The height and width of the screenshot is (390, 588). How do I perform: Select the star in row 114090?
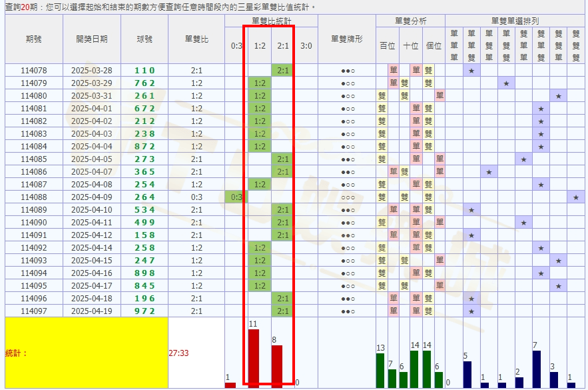[523, 223]
